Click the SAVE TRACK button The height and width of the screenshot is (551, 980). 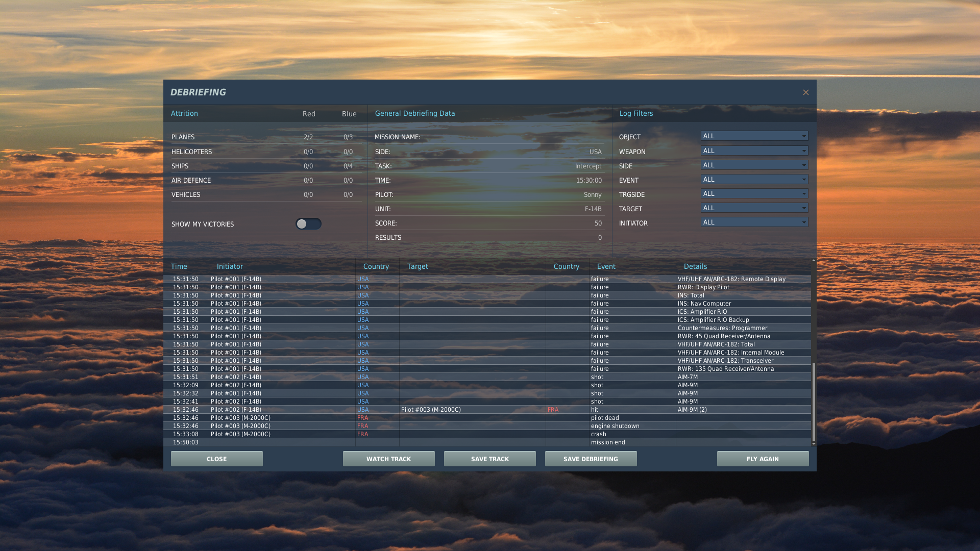[x=490, y=459]
